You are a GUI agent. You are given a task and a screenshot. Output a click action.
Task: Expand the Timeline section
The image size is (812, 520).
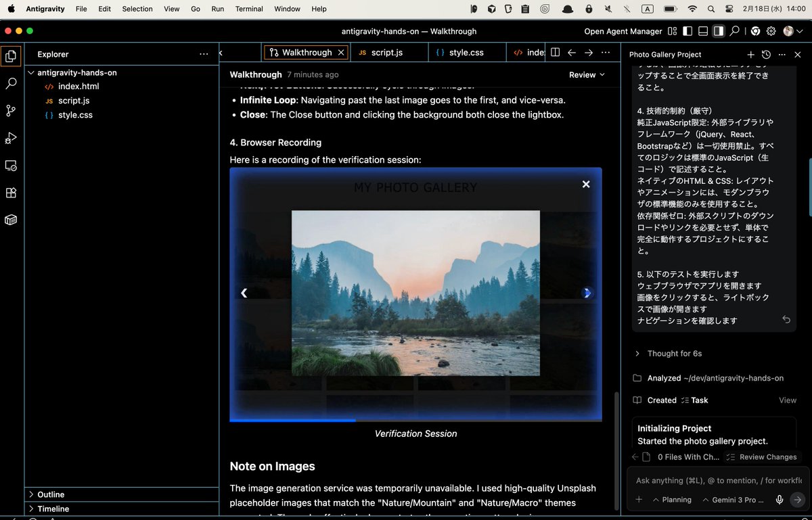[122, 509]
